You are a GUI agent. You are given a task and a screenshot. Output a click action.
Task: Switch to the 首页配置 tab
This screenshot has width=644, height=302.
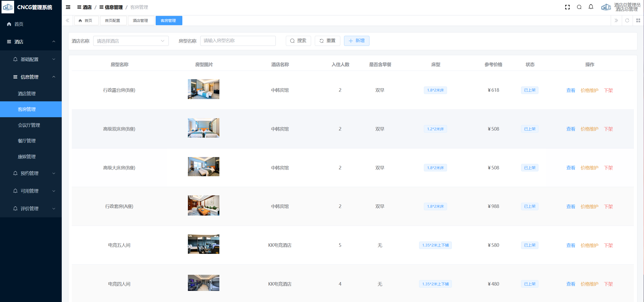(x=113, y=20)
